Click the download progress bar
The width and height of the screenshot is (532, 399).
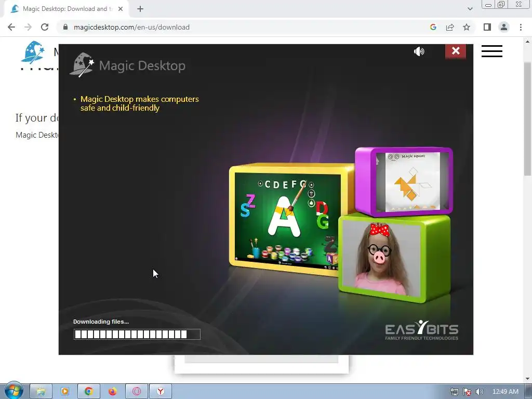click(137, 334)
